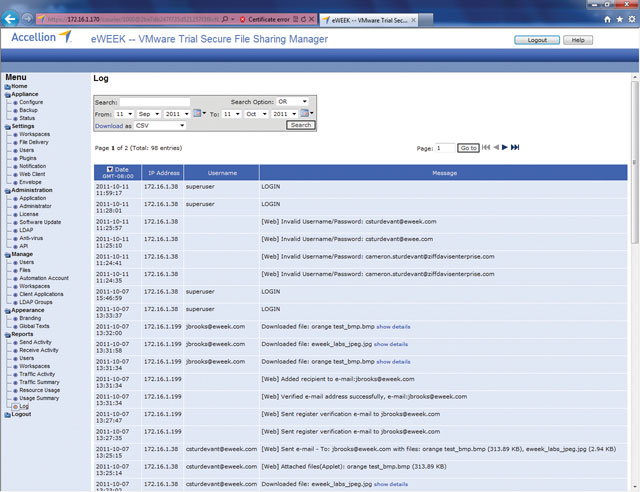The height and width of the screenshot is (492, 640).
Task: Open the To date calendar picker icon
Action: [304, 113]
